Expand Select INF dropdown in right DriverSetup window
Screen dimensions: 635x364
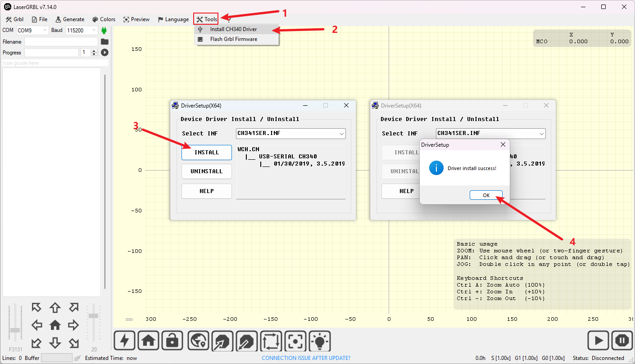pyautogui.click(x=542, y=134)
